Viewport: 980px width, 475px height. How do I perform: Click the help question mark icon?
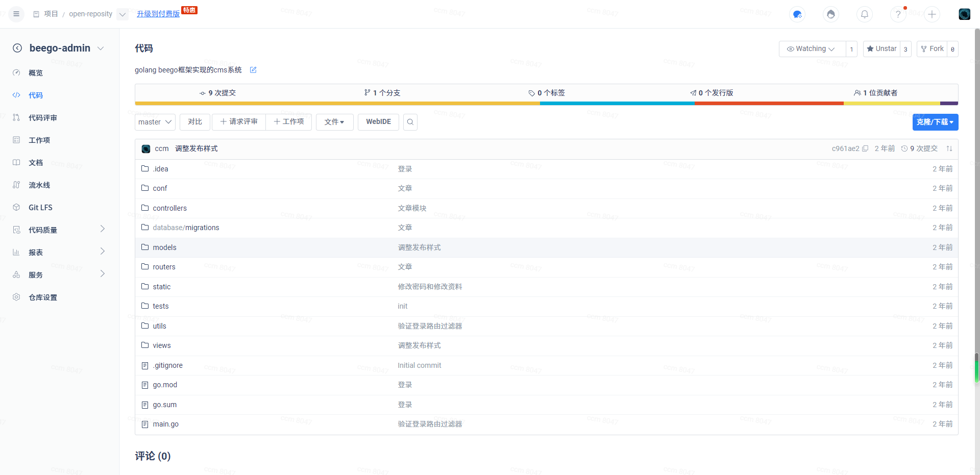pyautogui.click(x=898, y=14)
